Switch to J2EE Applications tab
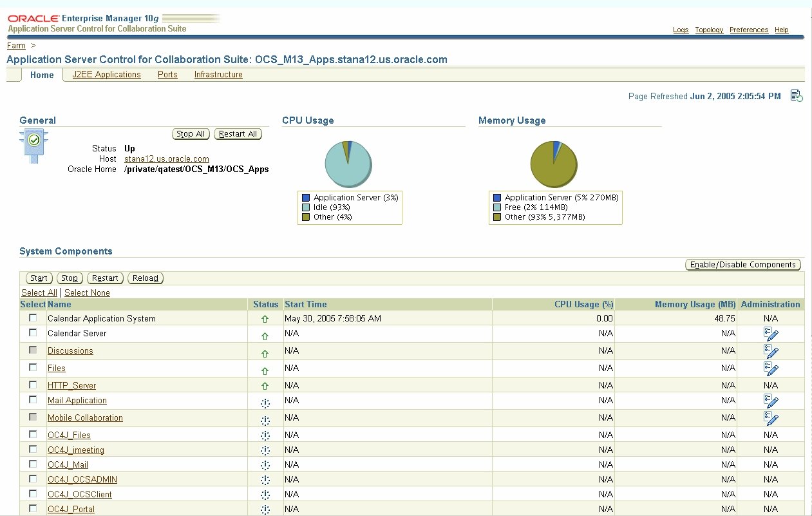 pyautogui.click(x=106, y=75)
